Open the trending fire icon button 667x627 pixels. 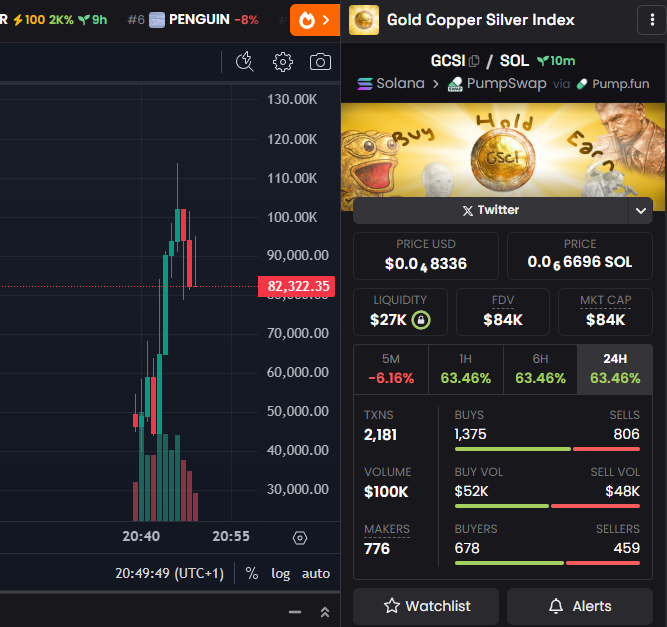[314, 20]
